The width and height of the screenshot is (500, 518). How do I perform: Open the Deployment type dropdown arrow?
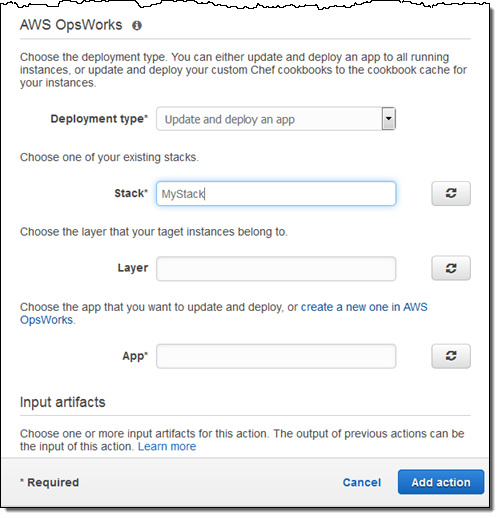point(389,119)
